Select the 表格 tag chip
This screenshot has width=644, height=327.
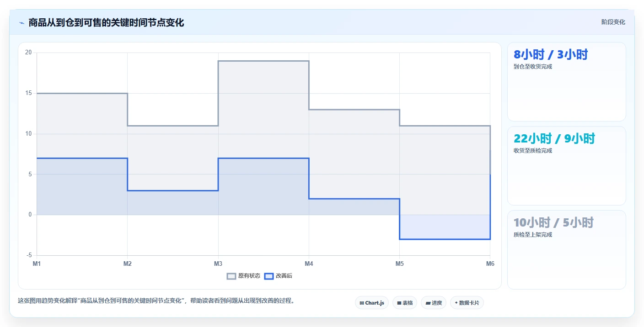[x=405, y=303]
